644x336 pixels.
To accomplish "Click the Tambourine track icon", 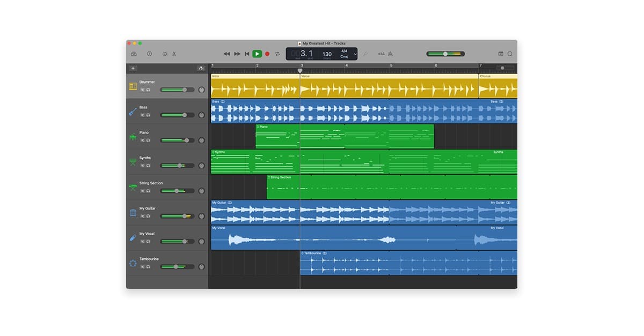I will [133, 263].
